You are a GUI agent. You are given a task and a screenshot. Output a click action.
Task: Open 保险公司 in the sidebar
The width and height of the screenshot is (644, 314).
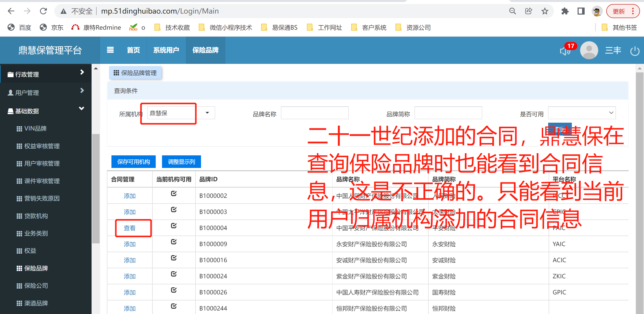click(36, 286)
